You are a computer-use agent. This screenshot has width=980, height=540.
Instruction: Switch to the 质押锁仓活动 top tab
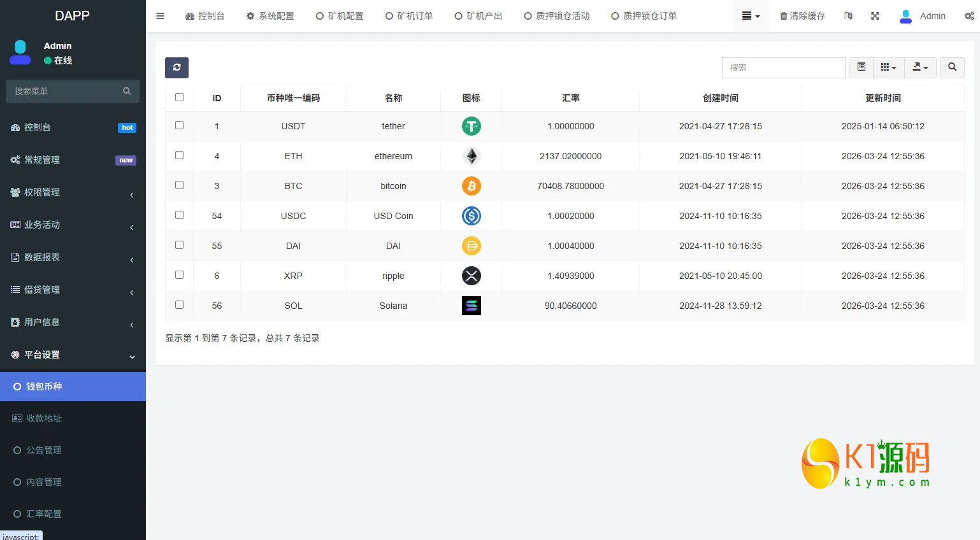point(557,16)
